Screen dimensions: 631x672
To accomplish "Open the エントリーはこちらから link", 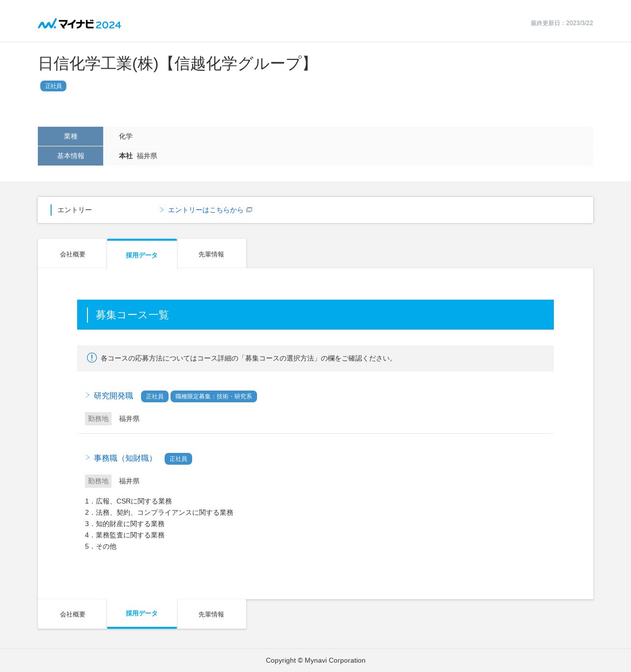I will click(x=205, y=210).
